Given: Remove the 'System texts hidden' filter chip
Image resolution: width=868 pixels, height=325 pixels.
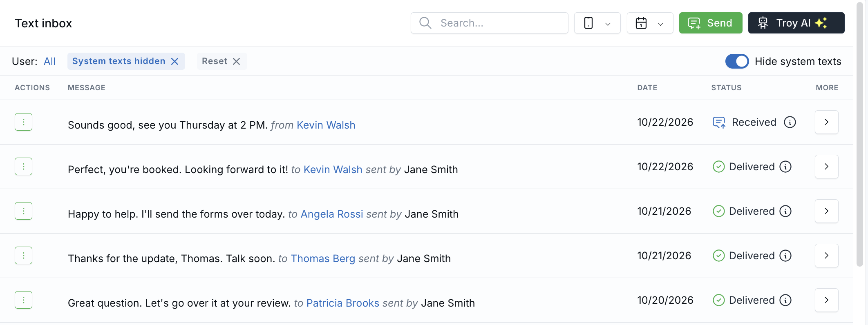Looking at the screenshot, I should click(174, 61).
